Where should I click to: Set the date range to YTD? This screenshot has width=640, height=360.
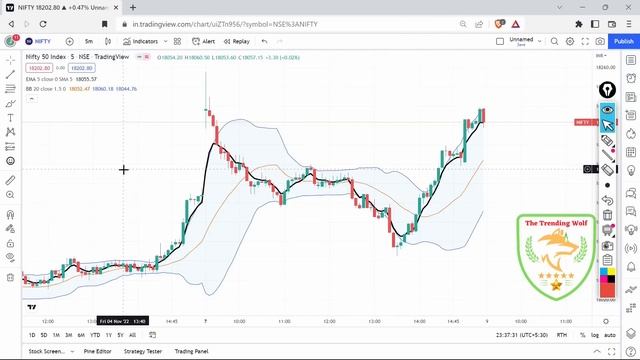(x=95, y=335)
